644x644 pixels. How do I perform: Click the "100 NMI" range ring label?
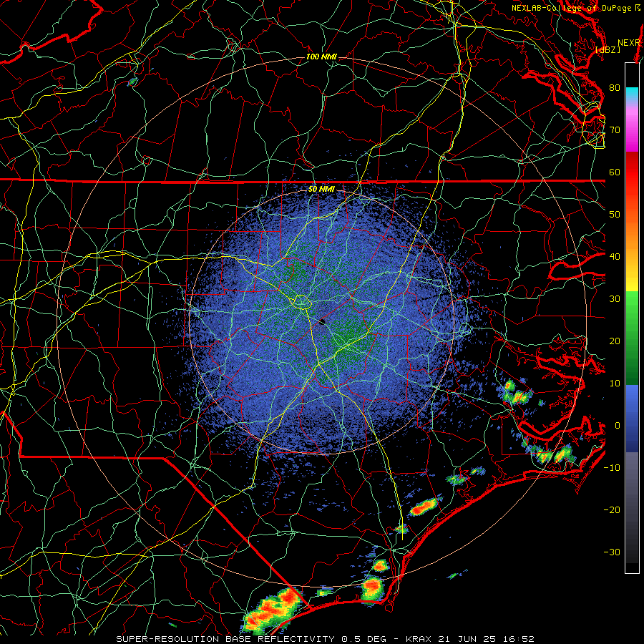click(321, 57)
